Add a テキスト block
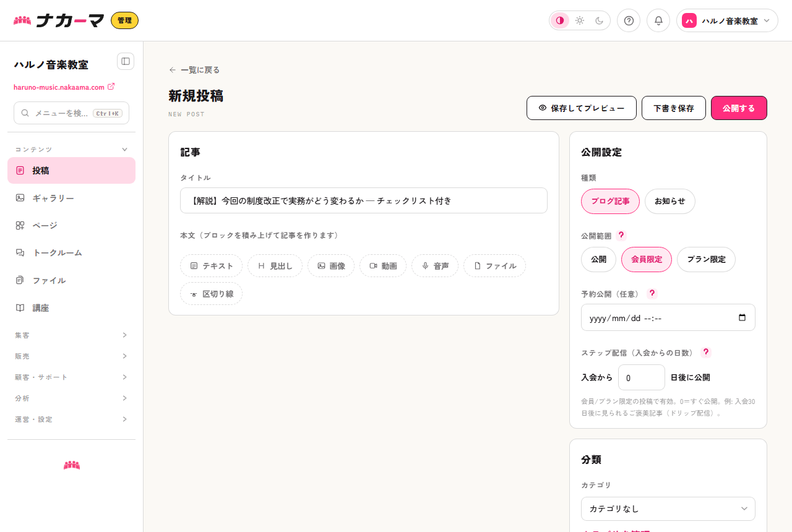Image resolution: width=792 pixels, height=532 pixels. click(x=211, y=265)
